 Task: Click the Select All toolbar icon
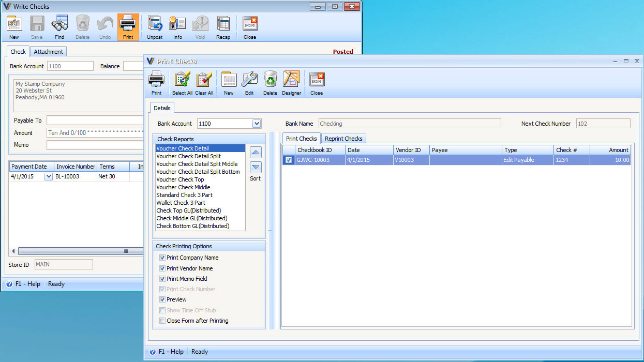click(182, 83)
